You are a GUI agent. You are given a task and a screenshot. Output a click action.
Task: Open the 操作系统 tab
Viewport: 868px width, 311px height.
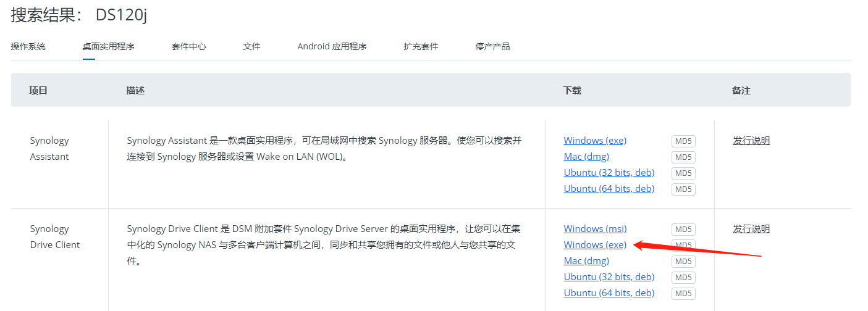pos(28,46)
